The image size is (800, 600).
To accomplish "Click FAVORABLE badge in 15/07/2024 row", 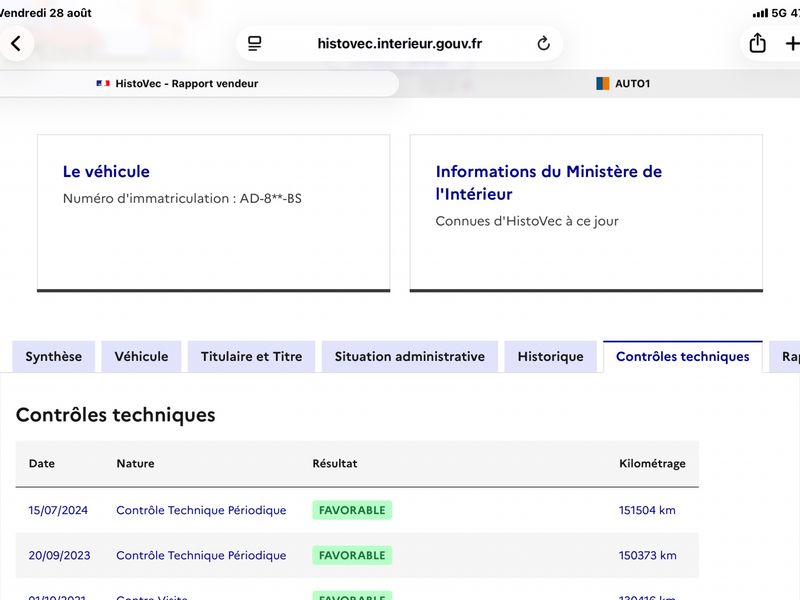I will point(352,510).
